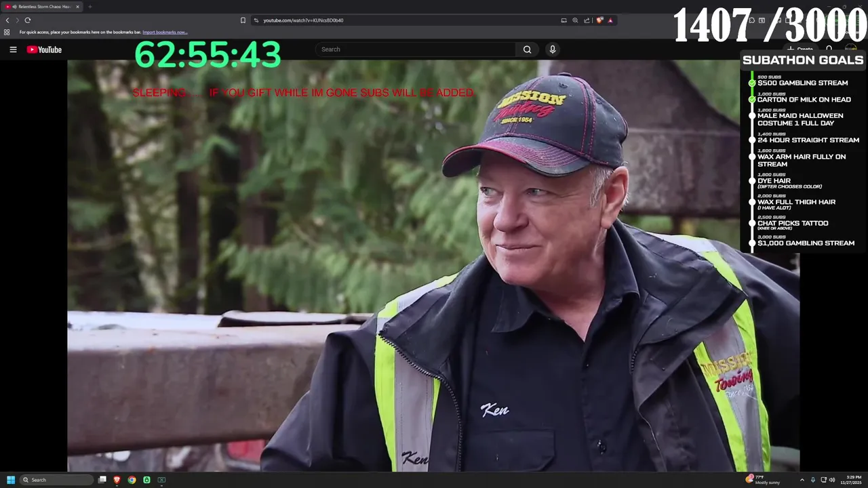
Task: Click the $500 GAMBLING STREAM goal
Action: point(803,83)
